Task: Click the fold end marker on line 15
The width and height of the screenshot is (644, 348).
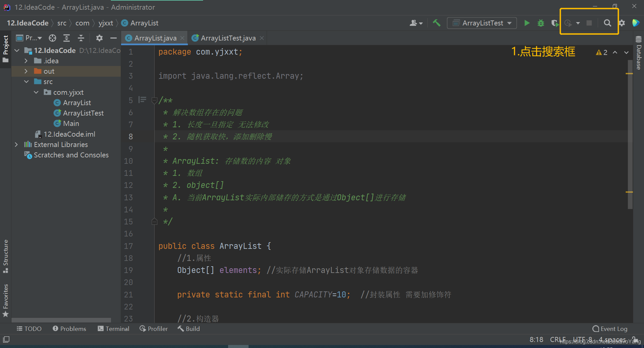Action: pos(154,221)
